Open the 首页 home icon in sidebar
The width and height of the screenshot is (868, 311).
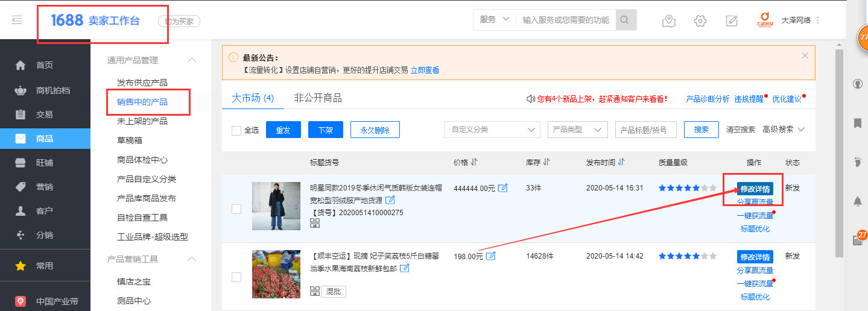point(21,65)
